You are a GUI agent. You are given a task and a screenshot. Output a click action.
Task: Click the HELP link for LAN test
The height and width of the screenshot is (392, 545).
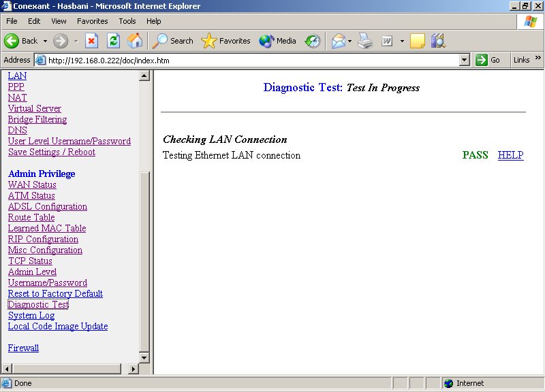tap(510, 155)
